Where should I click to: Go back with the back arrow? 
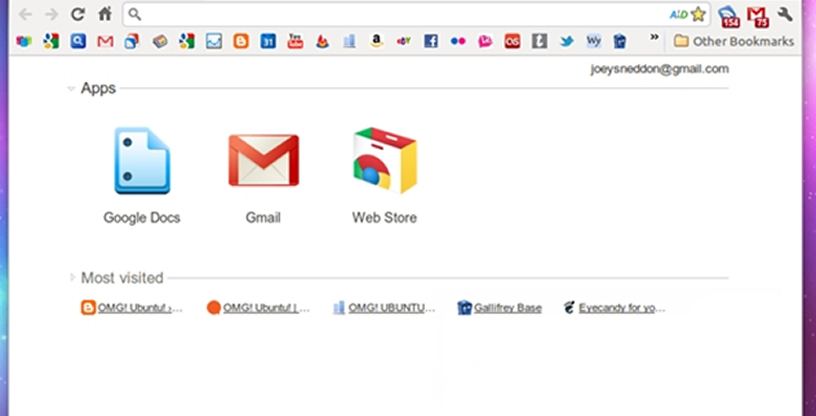(x=25, y=14)
